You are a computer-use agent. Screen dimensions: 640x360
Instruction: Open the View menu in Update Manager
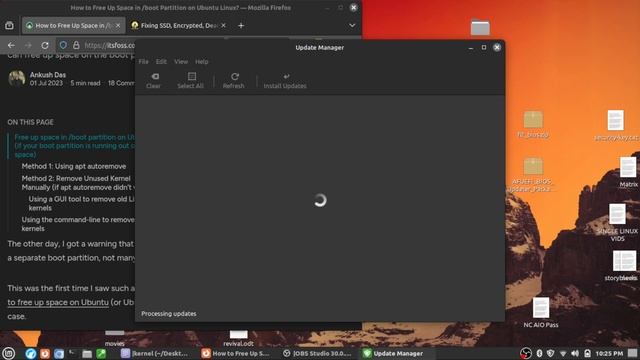(181, 62)
